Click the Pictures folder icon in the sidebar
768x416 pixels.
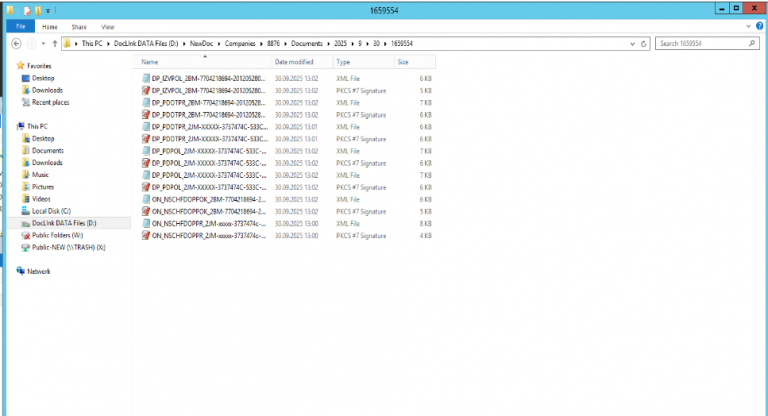click(25, 187)
